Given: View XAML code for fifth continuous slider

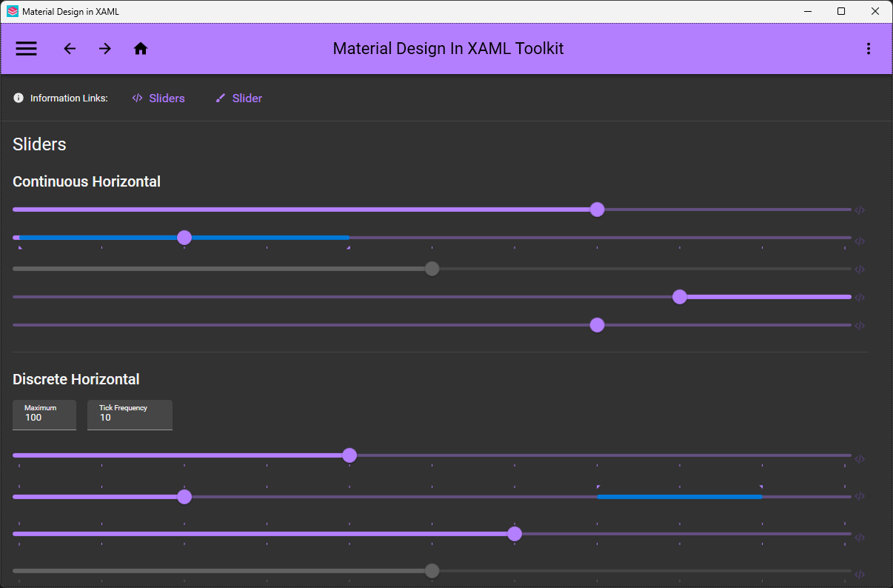Looking at the screenshot, I should 860,326.
